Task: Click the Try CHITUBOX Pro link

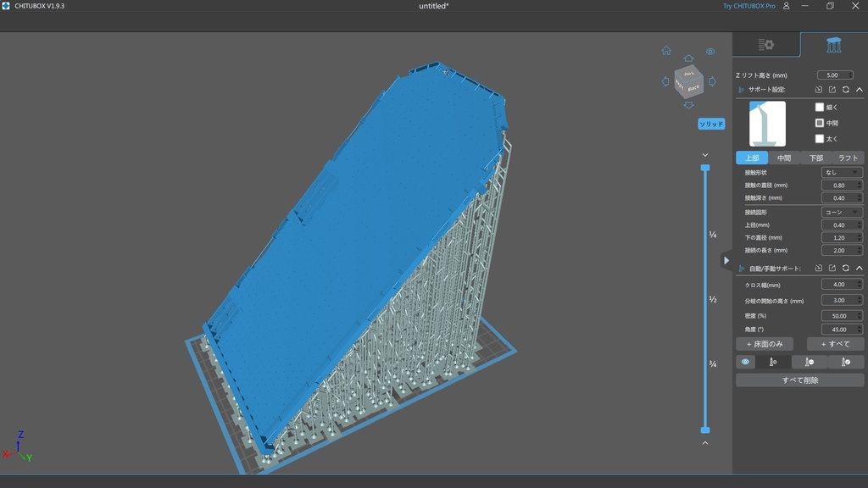Action: pos(749,6)
